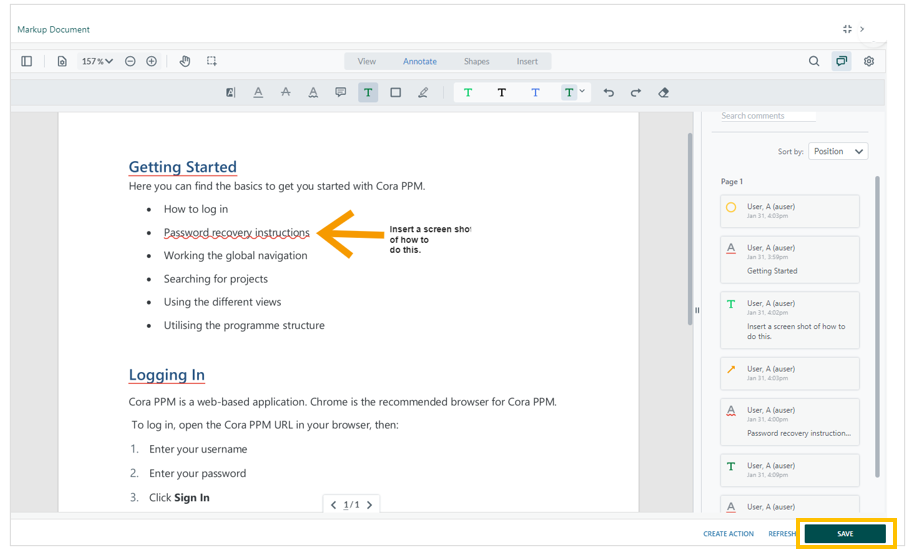The width and height of the screenshot is (909, 554).
Task: Select the strikeout text tool
Action: point(285,92)
